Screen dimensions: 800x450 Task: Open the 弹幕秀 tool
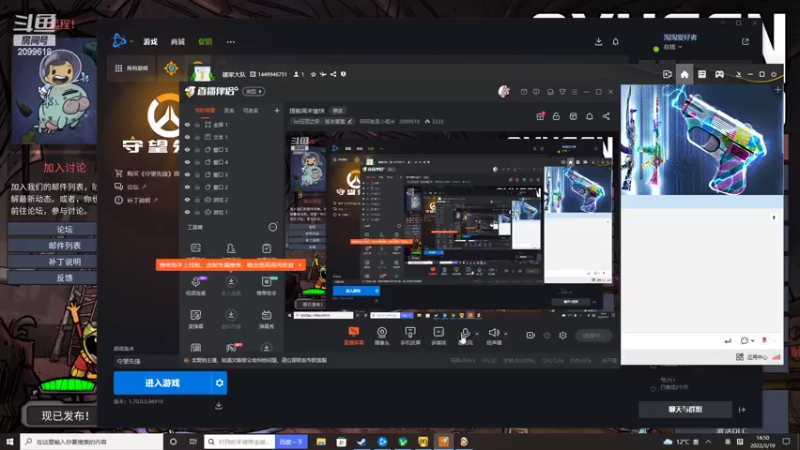click(x=266, y=318)
